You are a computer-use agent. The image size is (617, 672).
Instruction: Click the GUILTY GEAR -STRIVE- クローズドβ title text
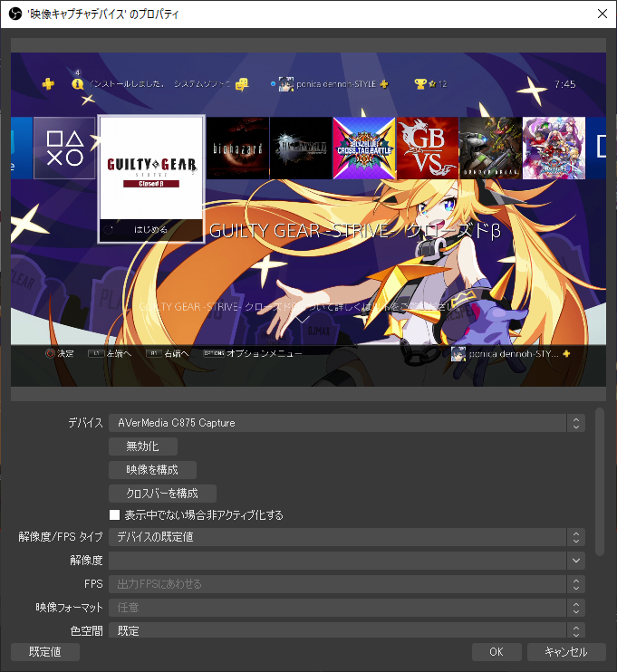(355, 231)
